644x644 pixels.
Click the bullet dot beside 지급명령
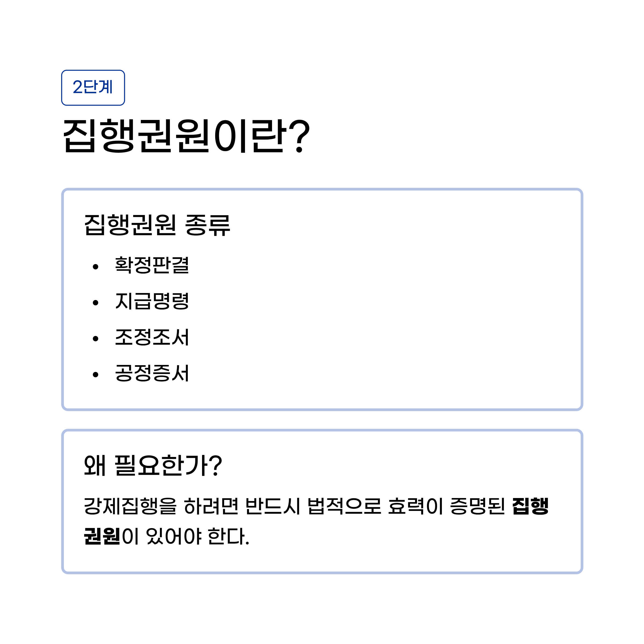[96, 303]
